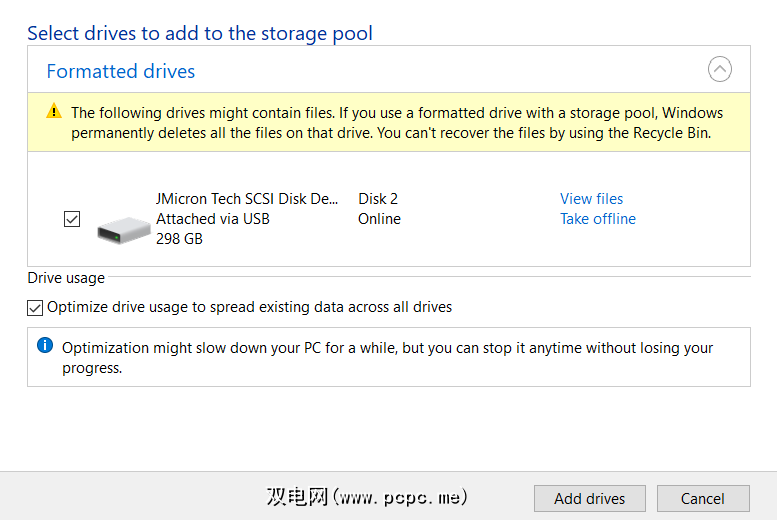Click the blue information icon
Screen dimensions: 777x520
pos(45,346)
